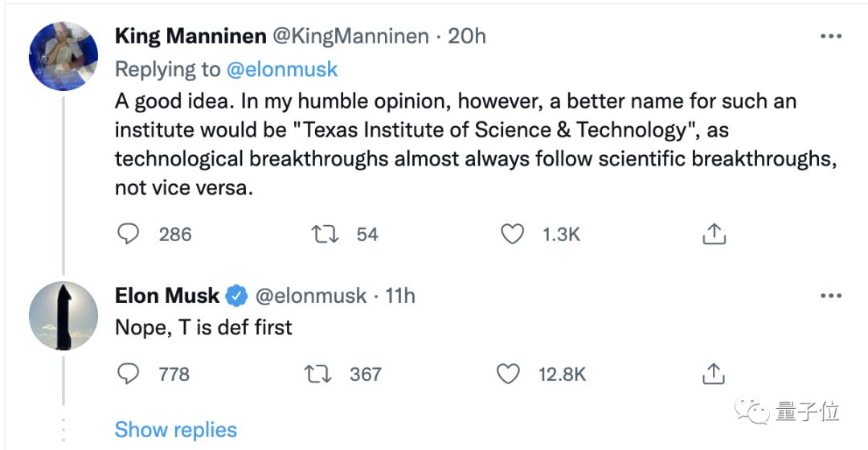The image size is (868, 450).
Task: Open the @elonmusk mention link
Action: click(282, 69)
